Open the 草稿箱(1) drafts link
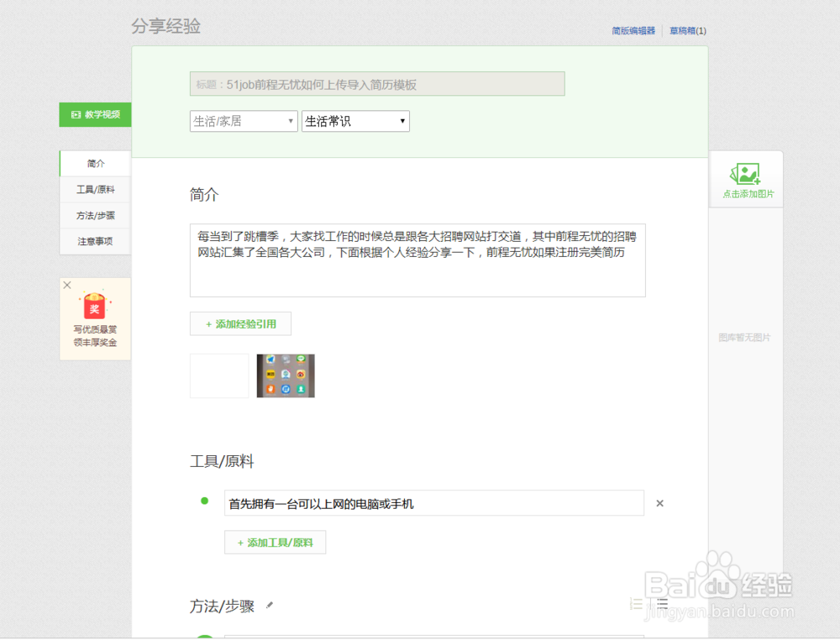Image resolution: width=840 pixels, height=640 pixels. (688, 30)
